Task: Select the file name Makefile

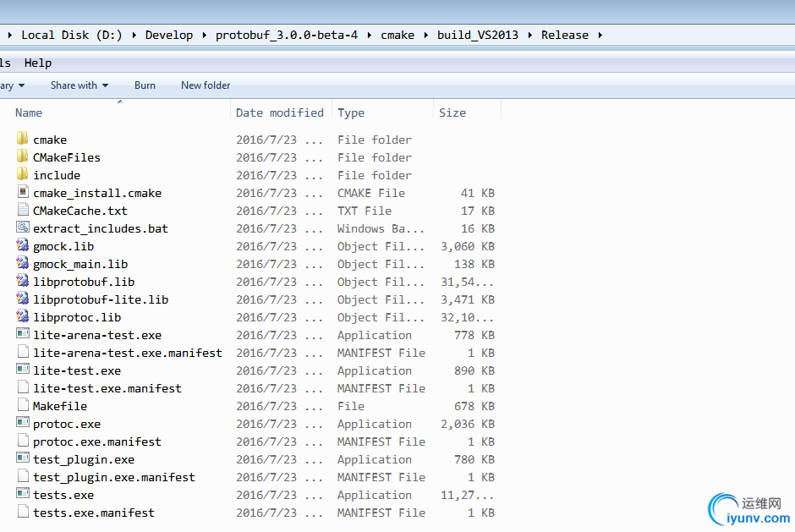Action: 60,406
